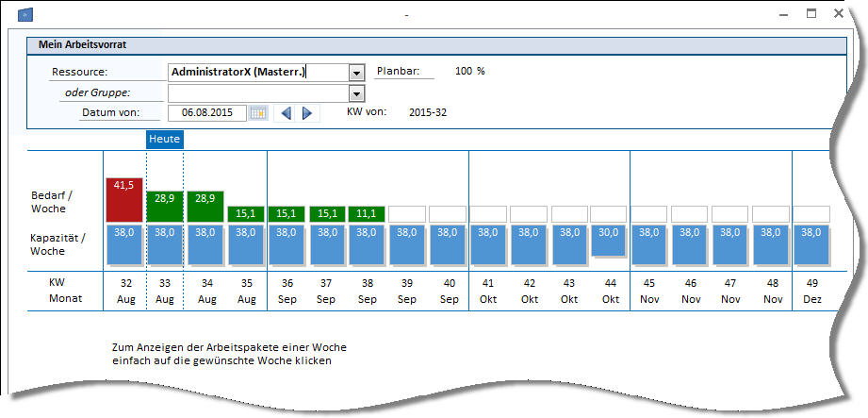Click the KW von value 2015-32

click(x=428, y=112)
